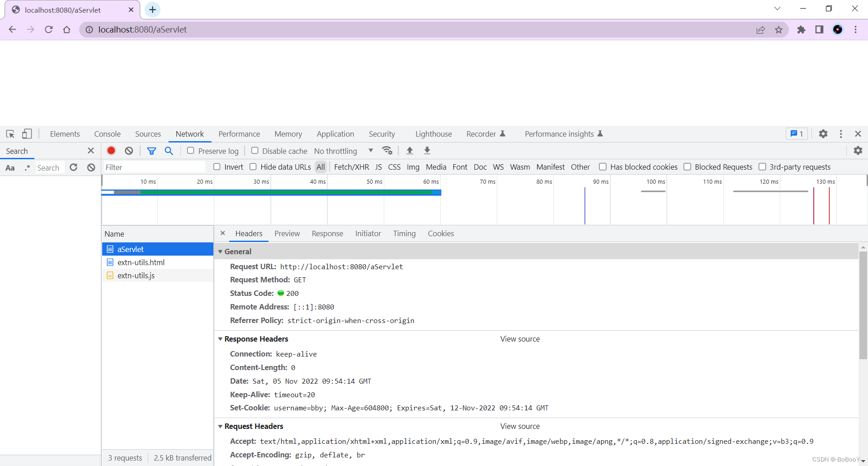Close the request details pane
868x466 pixels.
222,233
